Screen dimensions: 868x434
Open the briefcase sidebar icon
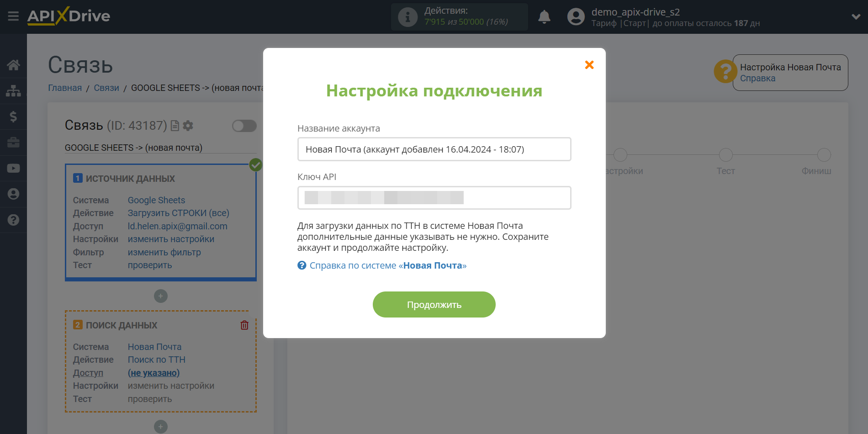(13, 143)
